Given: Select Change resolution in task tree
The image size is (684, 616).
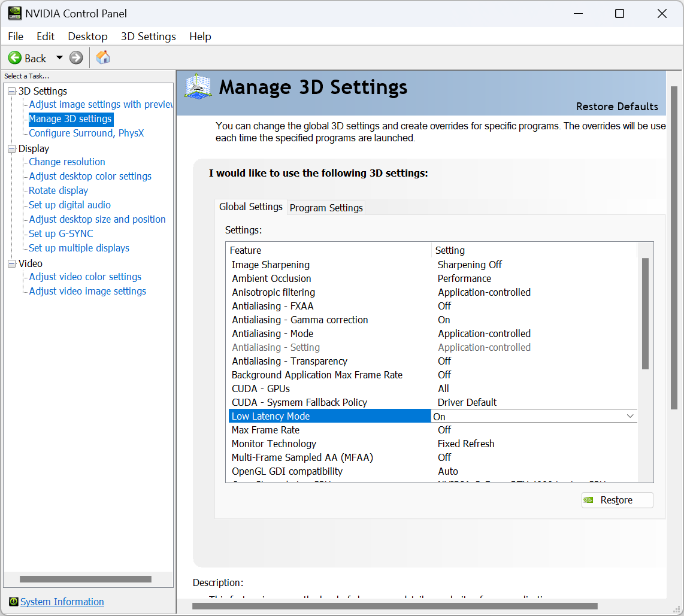Looking at the screenshot, I should [67, 162].
